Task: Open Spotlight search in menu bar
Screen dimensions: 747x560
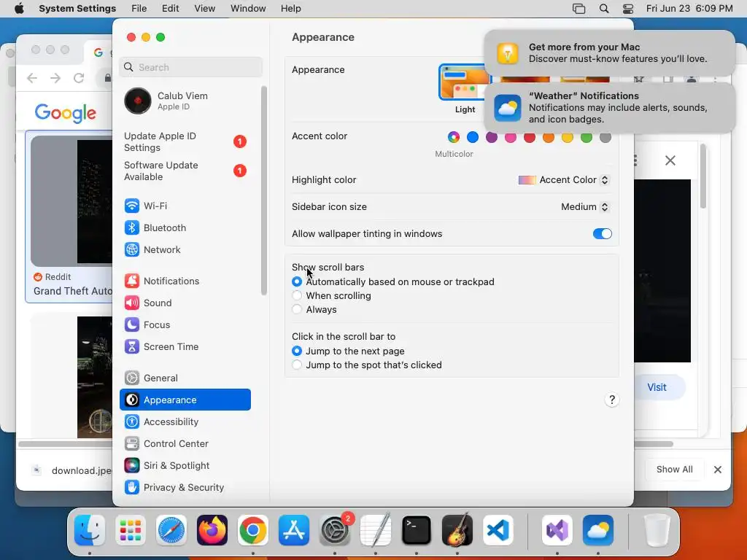Action: [603, 9]
